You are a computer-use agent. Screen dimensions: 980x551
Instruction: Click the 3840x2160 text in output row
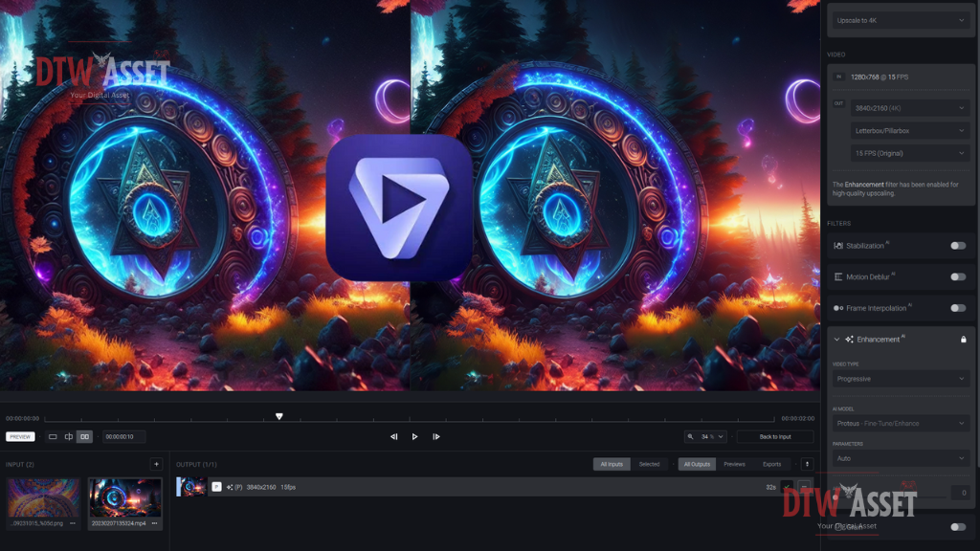[260, 487]
